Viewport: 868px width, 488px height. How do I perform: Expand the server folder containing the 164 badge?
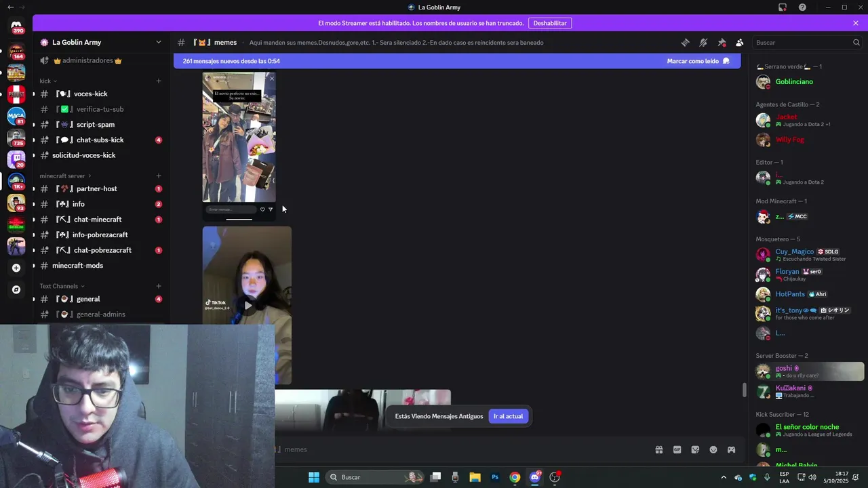click(x=16, y=52)
